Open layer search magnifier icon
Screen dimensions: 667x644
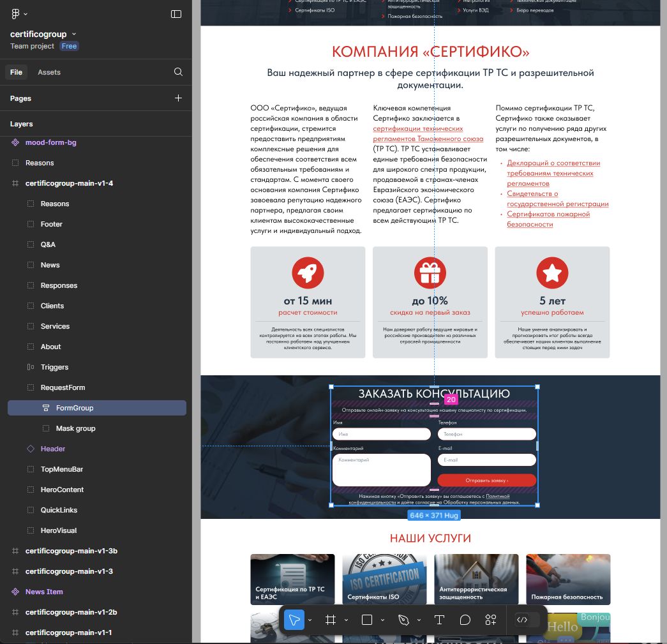pos(178,72)
